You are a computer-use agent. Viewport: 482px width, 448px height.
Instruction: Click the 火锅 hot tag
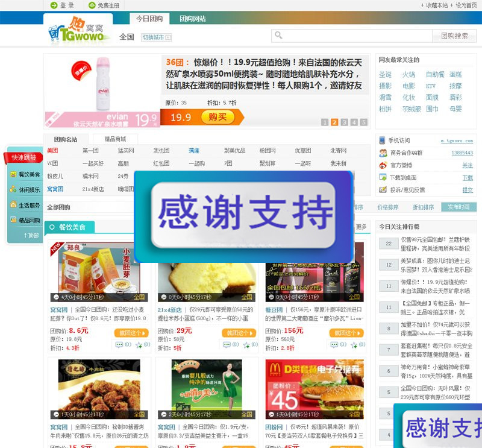click(408, 74)
